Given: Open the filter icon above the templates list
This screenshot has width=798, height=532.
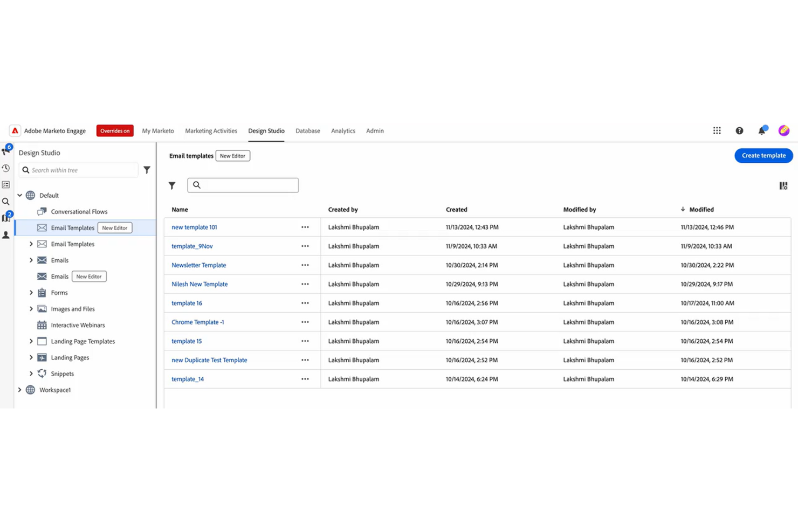Looking at the screenshot, I should coord(172,185).
